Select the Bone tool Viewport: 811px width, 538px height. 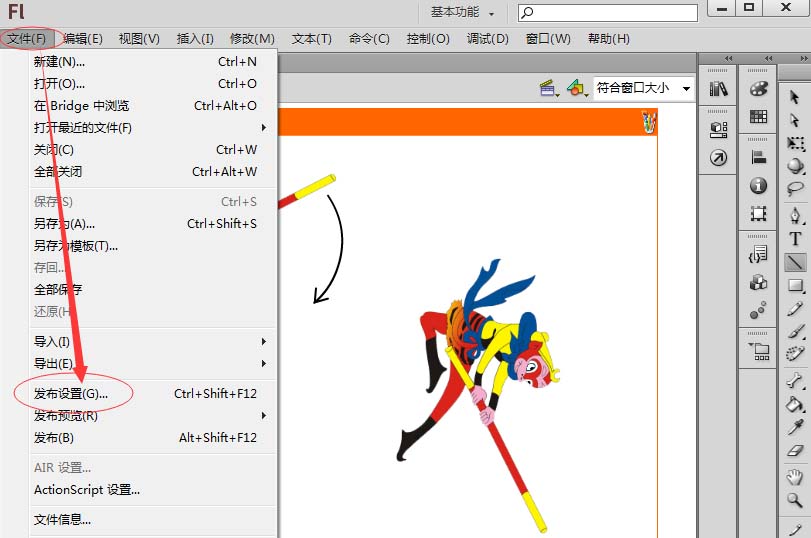(795, 381)
